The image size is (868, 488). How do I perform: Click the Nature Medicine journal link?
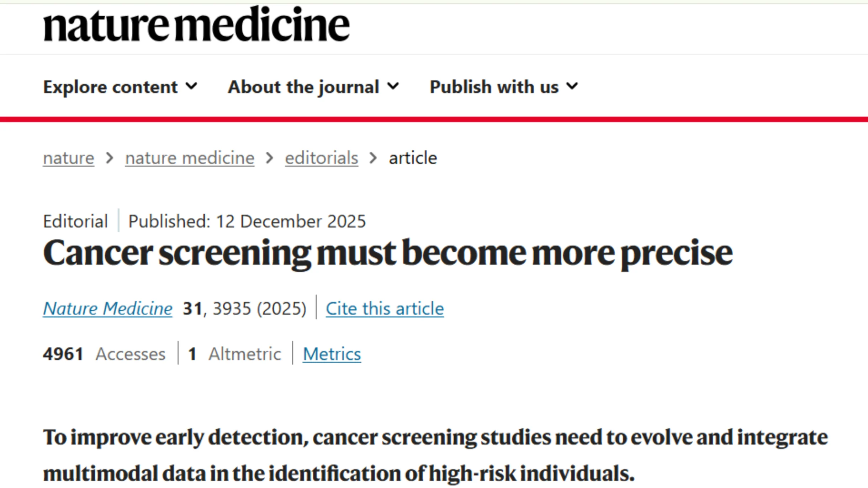[107, 309]
